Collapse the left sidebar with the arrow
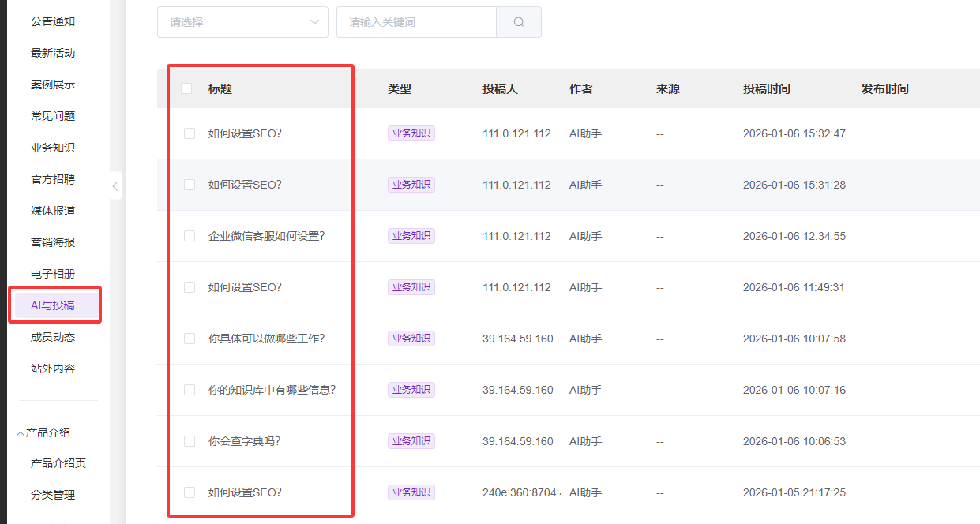980x524 pixels. pos(115,186)
